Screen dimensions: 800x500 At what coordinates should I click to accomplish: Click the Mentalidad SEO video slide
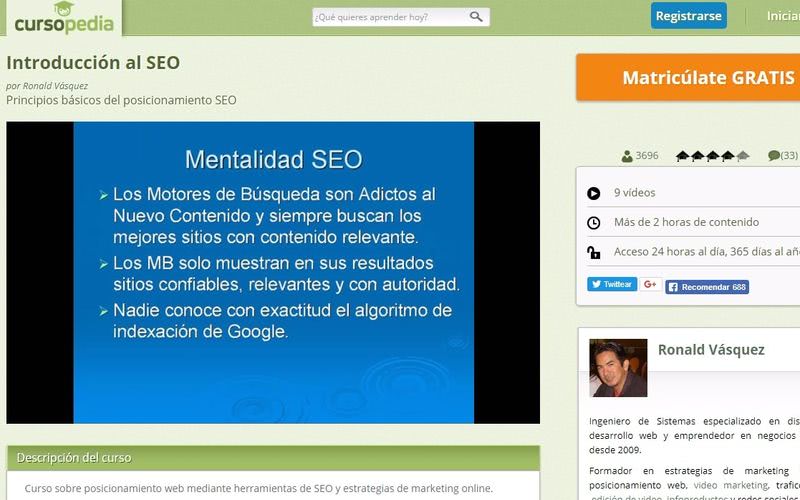click(273, 272)
